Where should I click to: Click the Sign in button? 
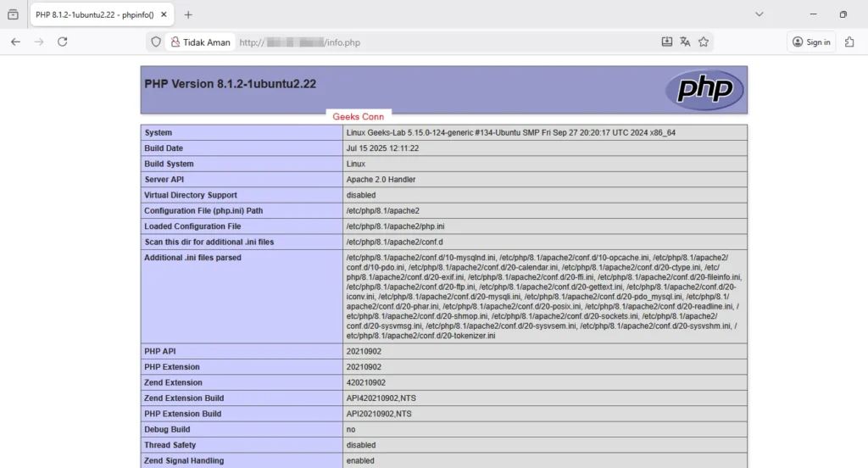(811, 42)
